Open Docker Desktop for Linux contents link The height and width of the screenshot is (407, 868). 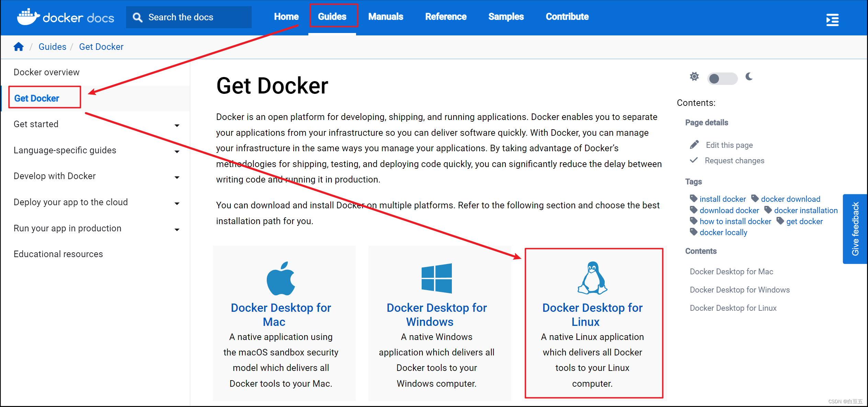click(733, 308)
